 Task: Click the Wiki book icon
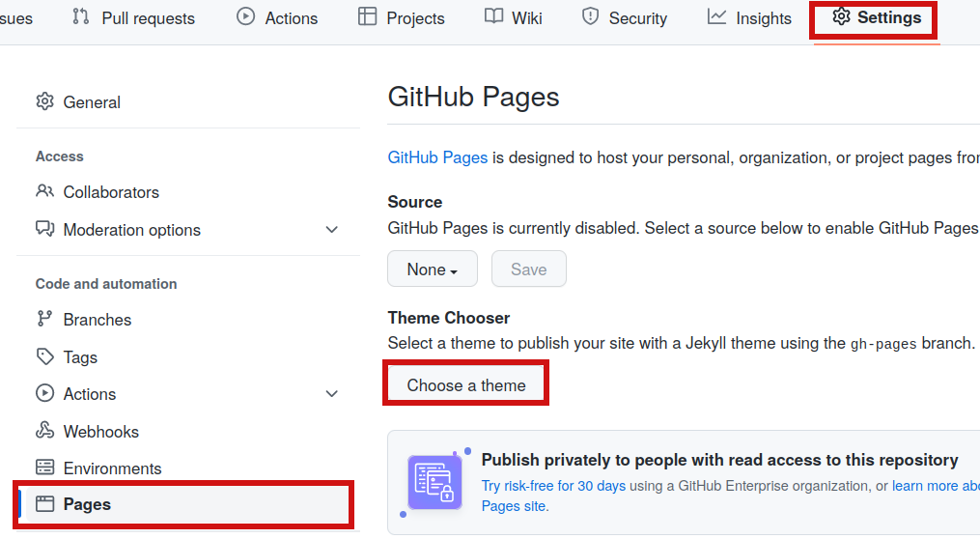click(494, 17)
